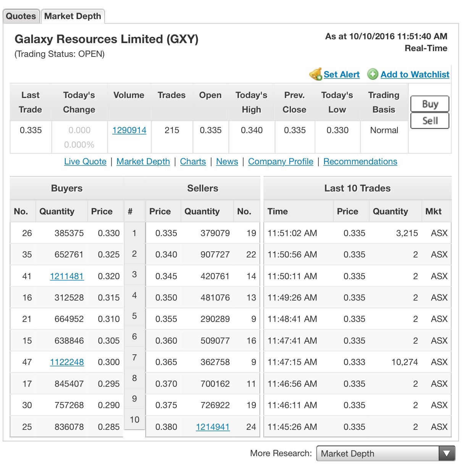The height and width of the screenshot is (476, 465).
Task: Click buyer quantity 836078
Action: point(69,427)
